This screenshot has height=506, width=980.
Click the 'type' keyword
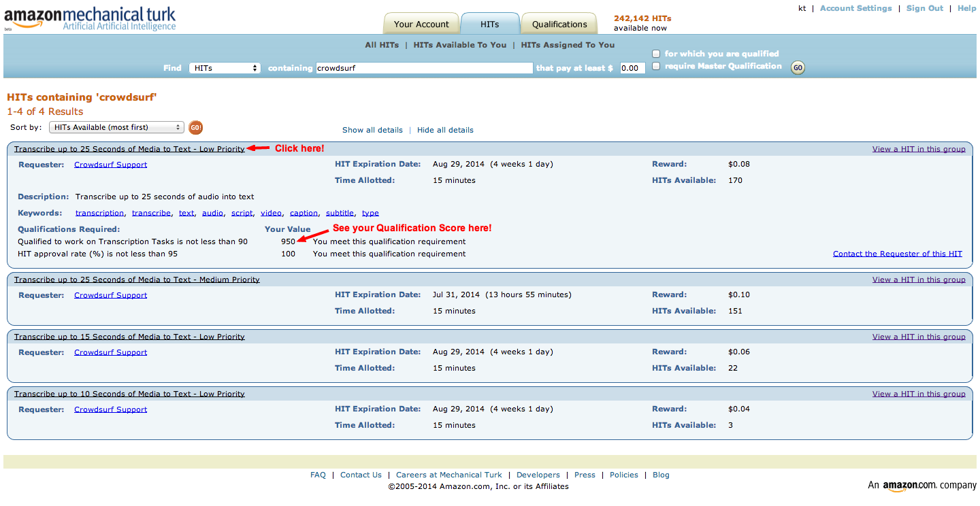(370, 213)
